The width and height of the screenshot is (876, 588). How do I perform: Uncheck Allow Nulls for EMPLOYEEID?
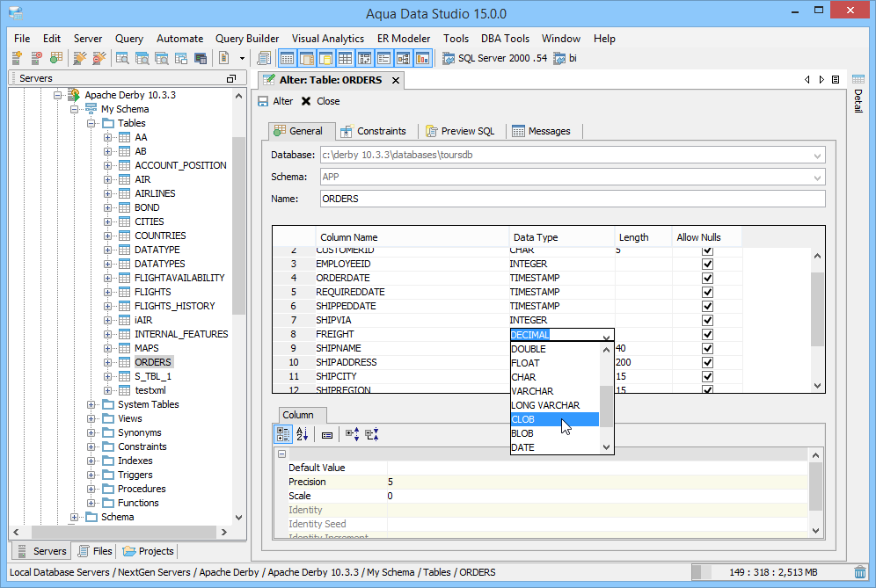click(707, 265)
